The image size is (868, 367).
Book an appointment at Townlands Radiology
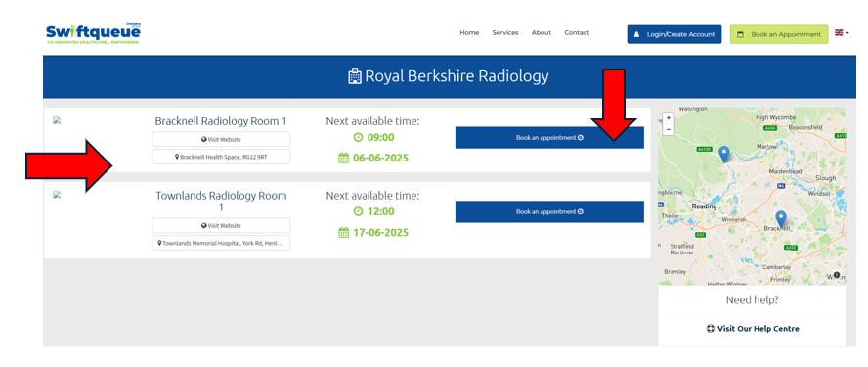click(549, 211)
